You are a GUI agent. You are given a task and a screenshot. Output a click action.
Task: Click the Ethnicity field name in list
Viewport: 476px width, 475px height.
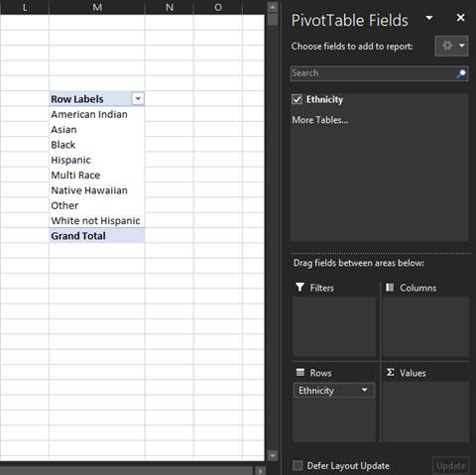pyautogui.click(x=324, y=99)
